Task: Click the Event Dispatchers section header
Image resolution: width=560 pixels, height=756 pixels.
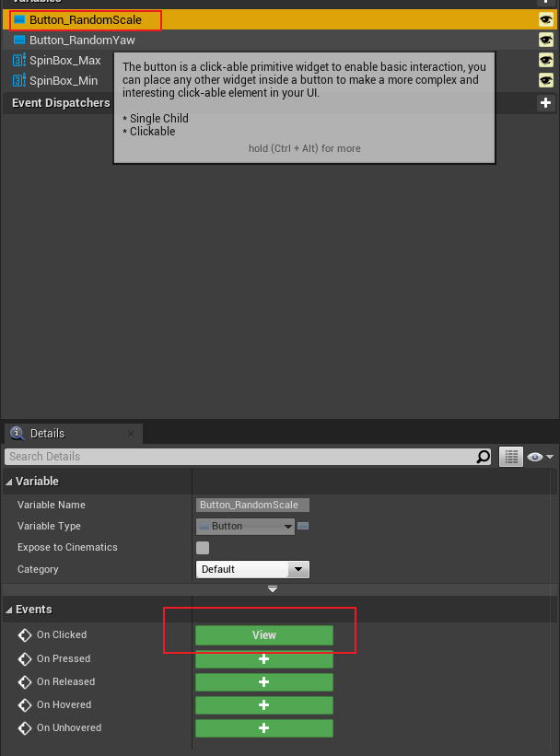Action: pyautogui.click(x=61, y=103)
